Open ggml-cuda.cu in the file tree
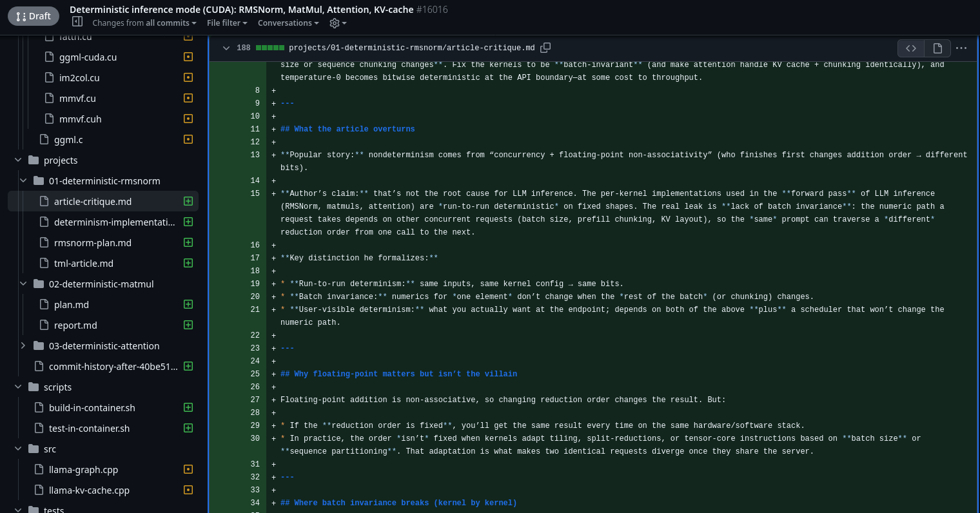980x513 pixels. (x=88, y=57)
